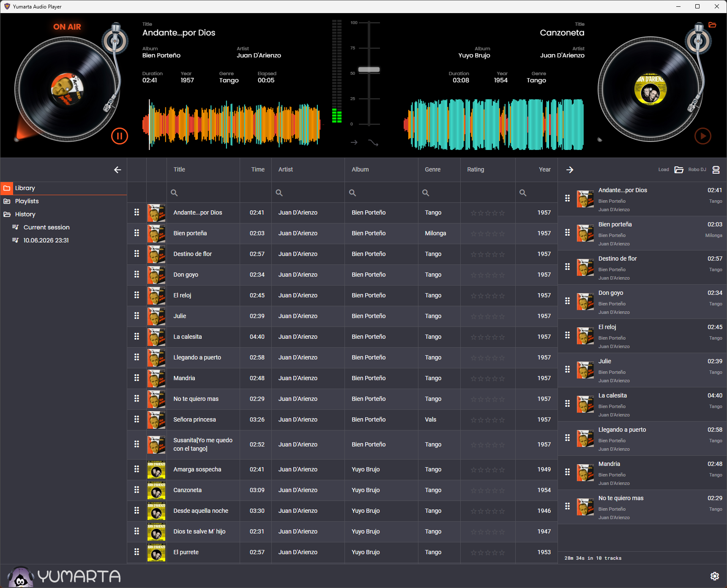
Task: Click the Load playlist folder icon
Action: click(679, 170)
